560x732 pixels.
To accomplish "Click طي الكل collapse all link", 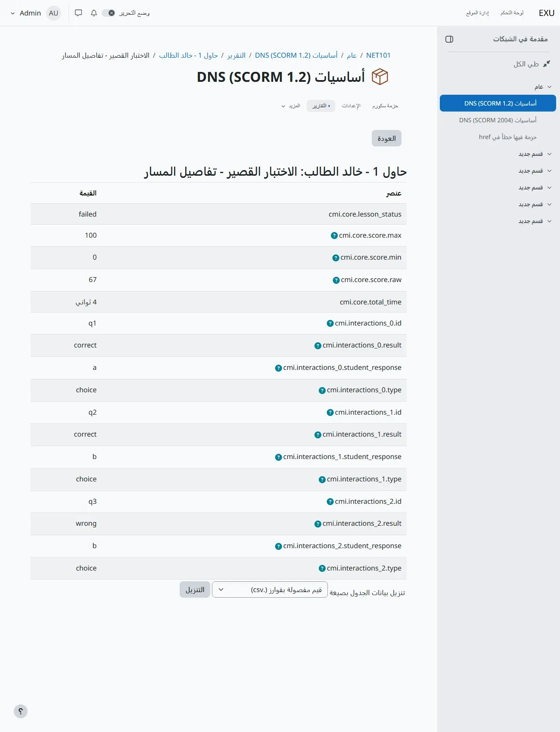I will point(526,64).
